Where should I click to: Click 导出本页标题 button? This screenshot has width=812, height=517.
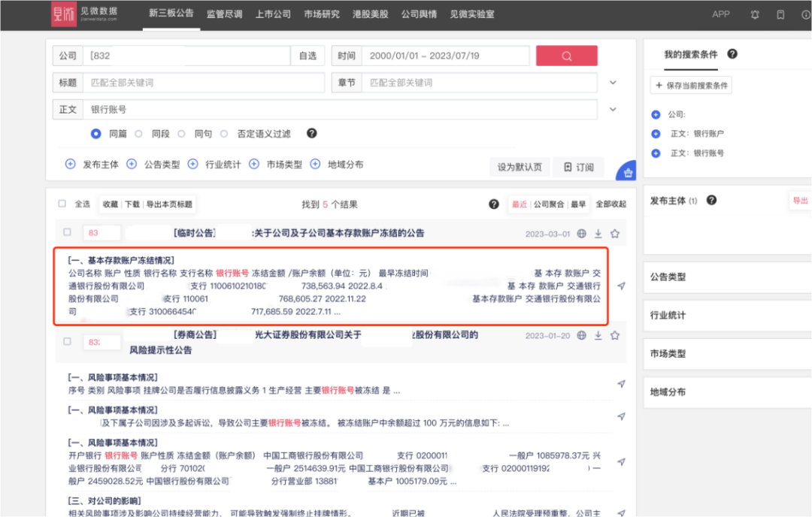coord(169,204)
